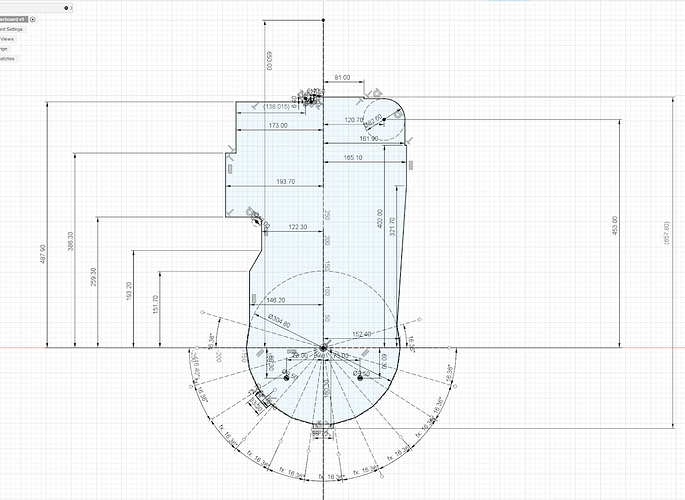Image resolution: width=685 pixels, height=500 pixels.
Task: Click the browser panel collapse dot icon
Action: coord(66,8)
